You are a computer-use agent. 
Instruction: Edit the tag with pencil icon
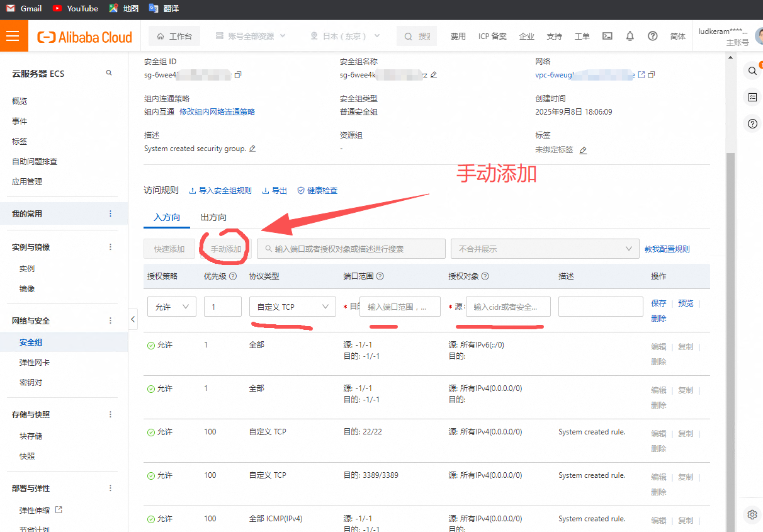[x=583, y=150]
